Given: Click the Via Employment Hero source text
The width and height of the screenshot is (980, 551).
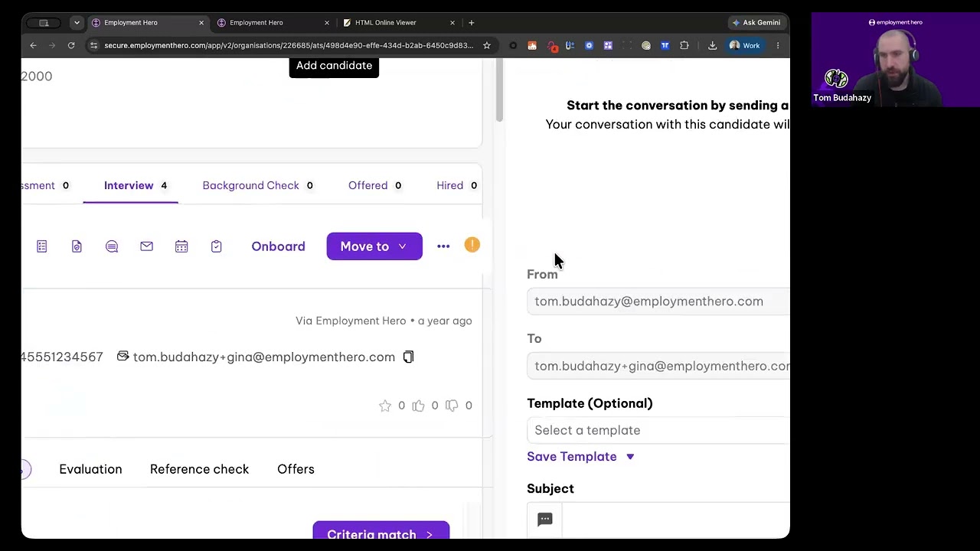Looking at the screenshot, I should pyautogui.click(x=351, y=321).
